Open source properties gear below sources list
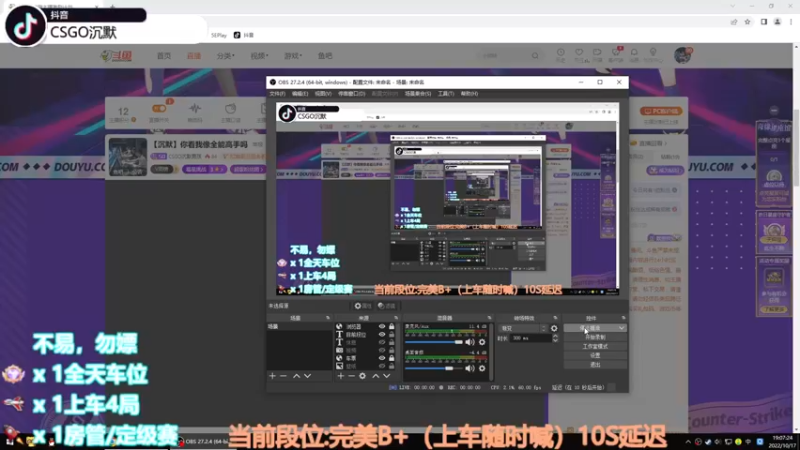The width and height of the screenshot is (800, 450). click(x=362, y=376)
